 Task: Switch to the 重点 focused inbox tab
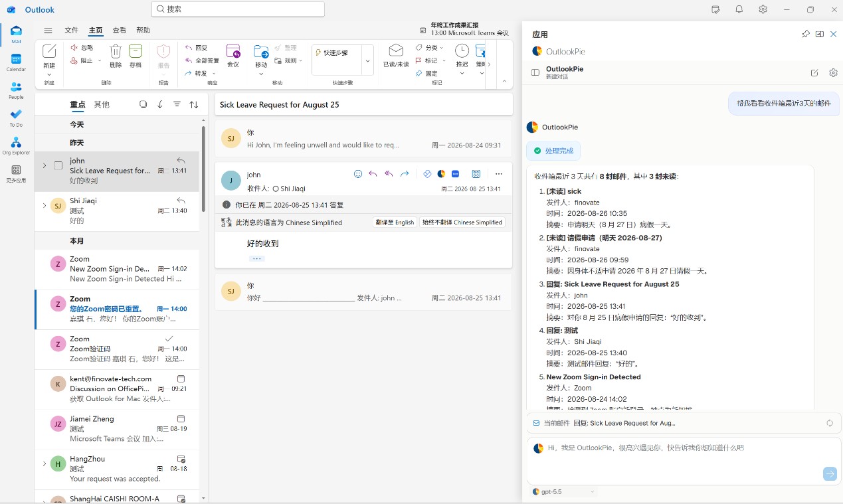(x=78, y=105)
